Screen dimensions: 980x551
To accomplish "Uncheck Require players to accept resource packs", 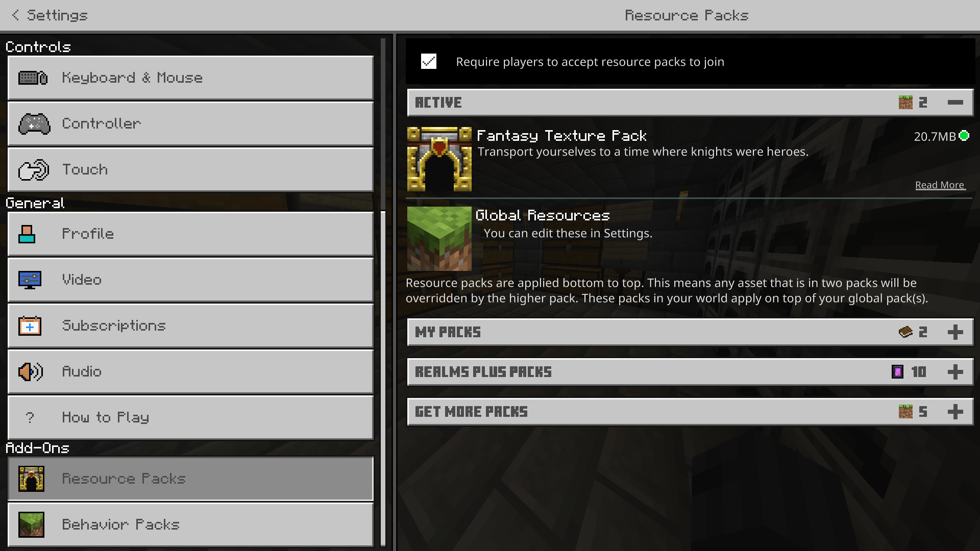I will pos(429,62).
